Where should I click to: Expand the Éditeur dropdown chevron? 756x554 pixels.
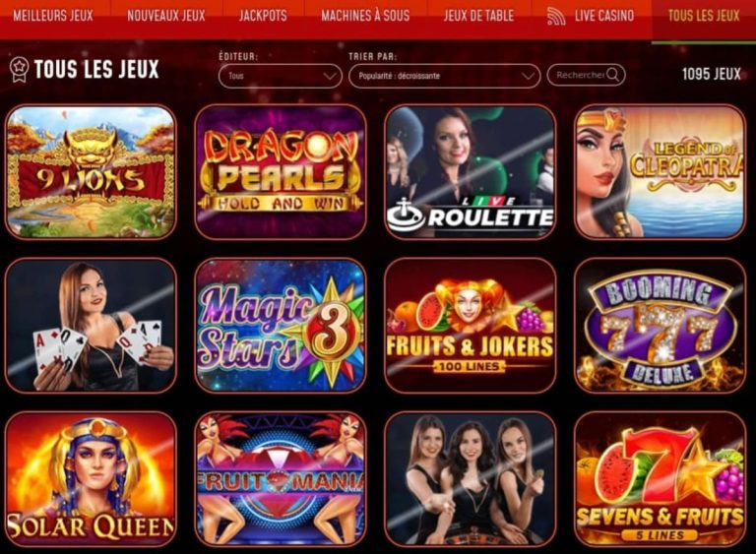coord(330,76)
